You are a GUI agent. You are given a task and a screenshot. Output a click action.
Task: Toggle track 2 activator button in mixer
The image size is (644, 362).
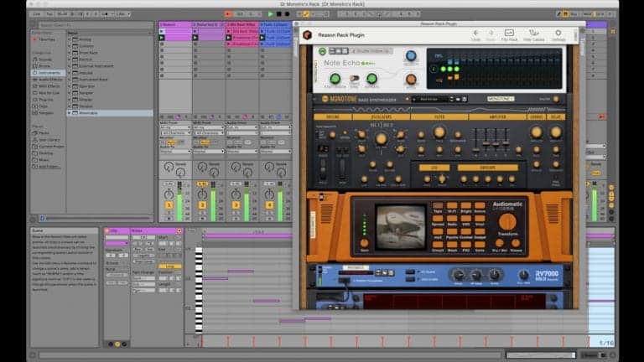tap(202, 204)
